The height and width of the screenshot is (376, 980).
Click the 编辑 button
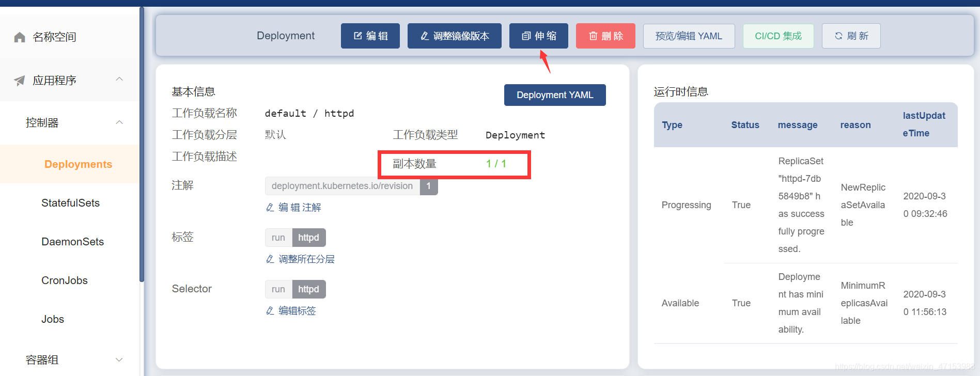click(x=370, y=36)
